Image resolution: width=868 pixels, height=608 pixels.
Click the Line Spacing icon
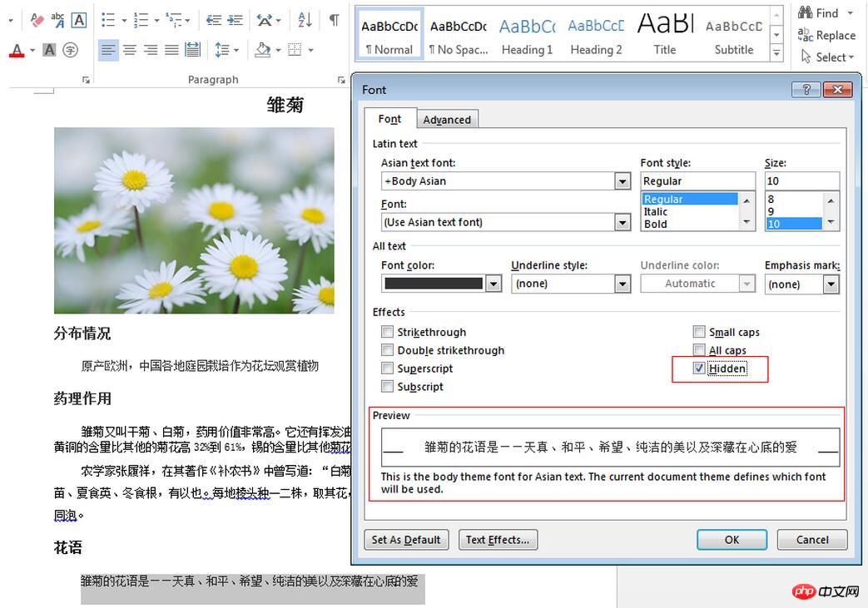tap(222, 51)
